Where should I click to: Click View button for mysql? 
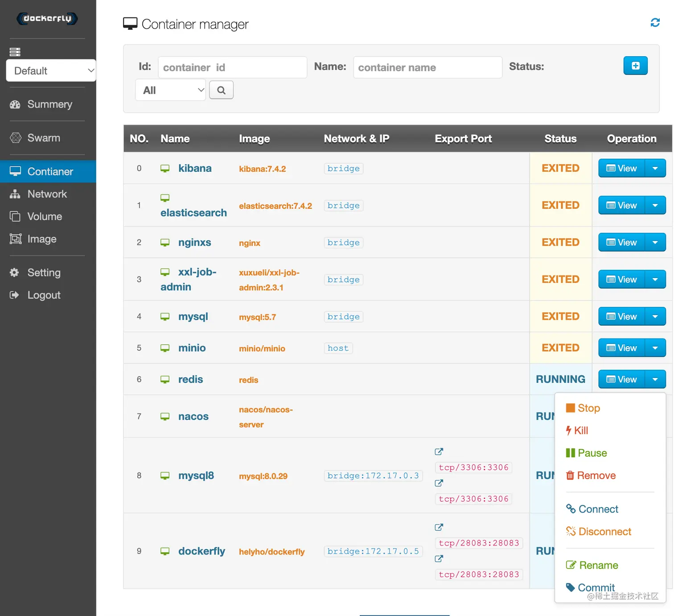tap(622, 316)
